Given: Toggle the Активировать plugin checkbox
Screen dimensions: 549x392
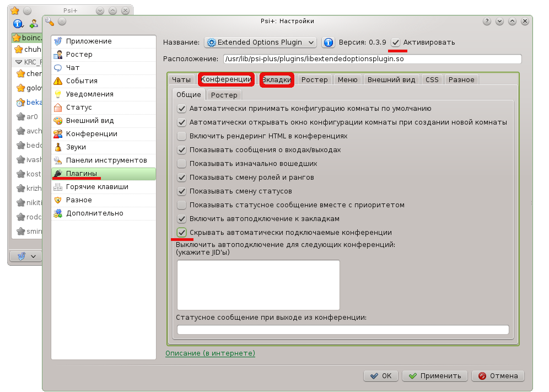Looking at the screenshot, I should [x=396, y=42].
